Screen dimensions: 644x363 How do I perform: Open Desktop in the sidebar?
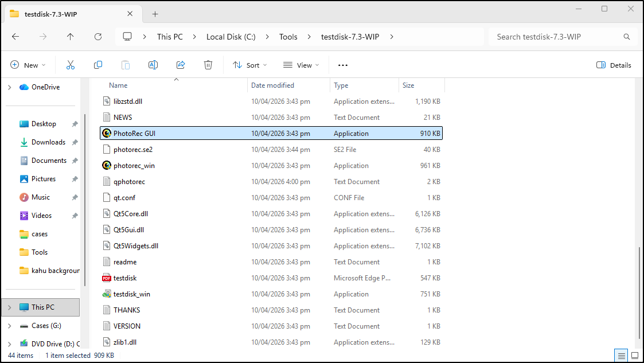click(x=44, y=124)
